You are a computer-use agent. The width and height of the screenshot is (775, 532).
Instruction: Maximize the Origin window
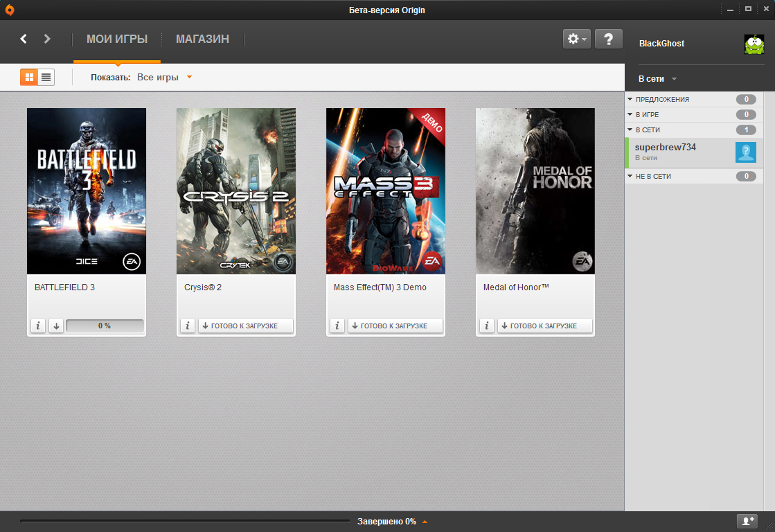(748, 9)
